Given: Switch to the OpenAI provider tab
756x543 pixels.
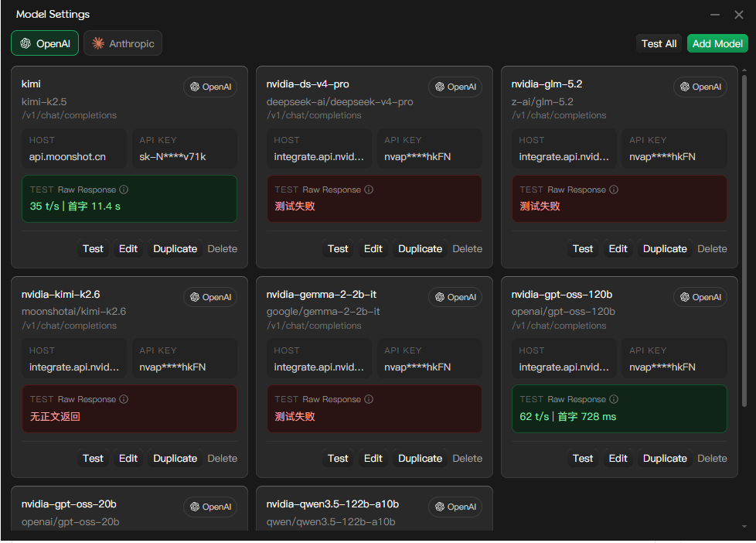Looking at the screenshot, I should (45, 43).
